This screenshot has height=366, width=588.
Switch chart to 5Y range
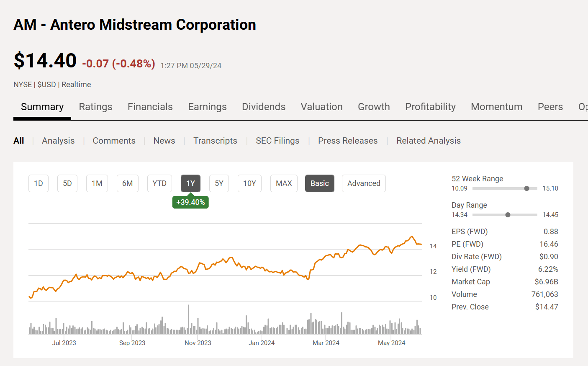tap(219, 183)
